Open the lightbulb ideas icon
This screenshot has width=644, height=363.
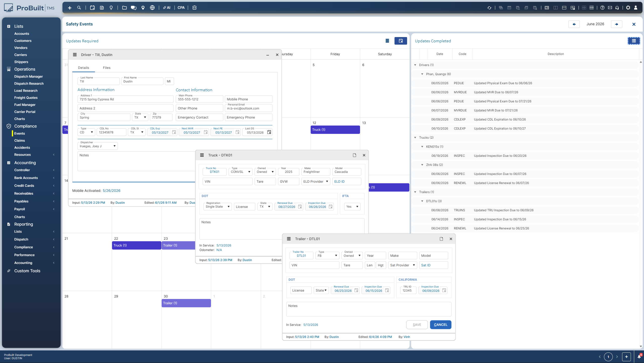(111, 8)
